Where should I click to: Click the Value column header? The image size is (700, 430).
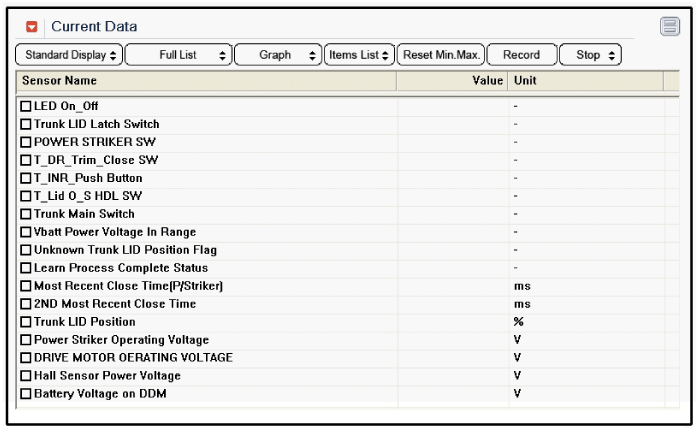(x=452, y=81)
